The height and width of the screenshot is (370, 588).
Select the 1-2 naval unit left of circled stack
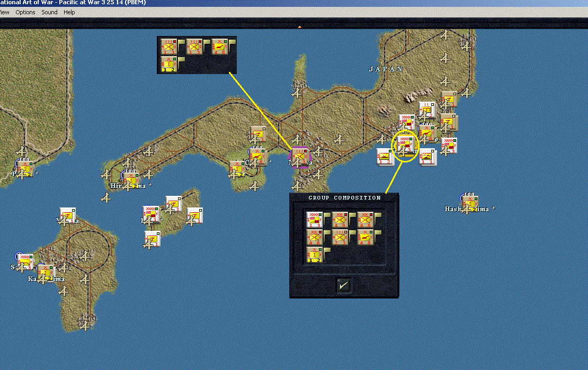click(385, 157)
